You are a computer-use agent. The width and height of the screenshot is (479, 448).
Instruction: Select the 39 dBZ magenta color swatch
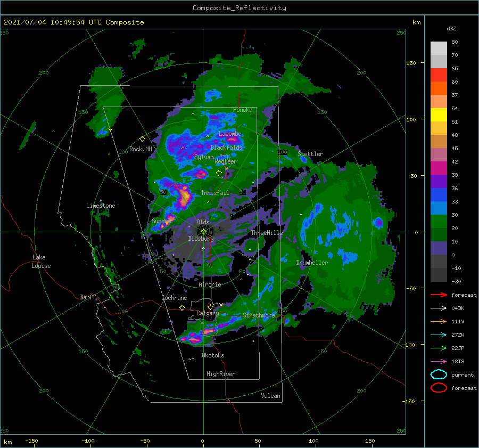click(439, 168)
